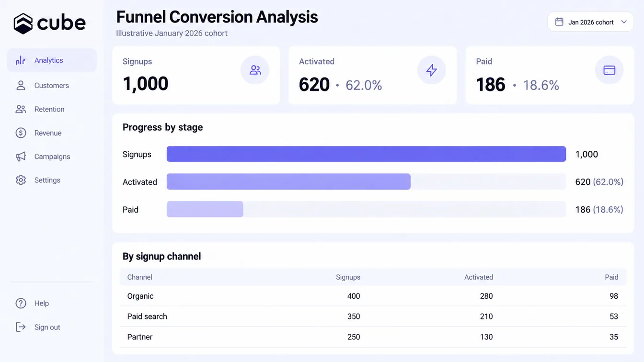Select the Partner channel row name
644x362 pixels.
[140, 337]
